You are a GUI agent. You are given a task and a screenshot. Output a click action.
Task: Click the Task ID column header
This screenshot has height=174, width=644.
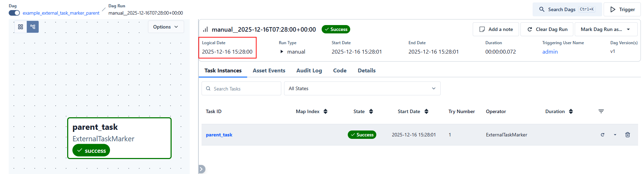(x=213, y=111)
